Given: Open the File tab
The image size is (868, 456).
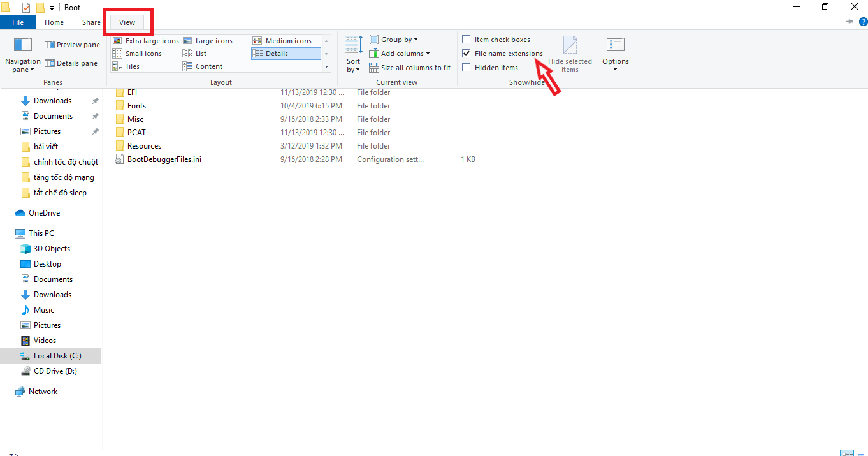Looking at the screenshot, I should [18, 22].
